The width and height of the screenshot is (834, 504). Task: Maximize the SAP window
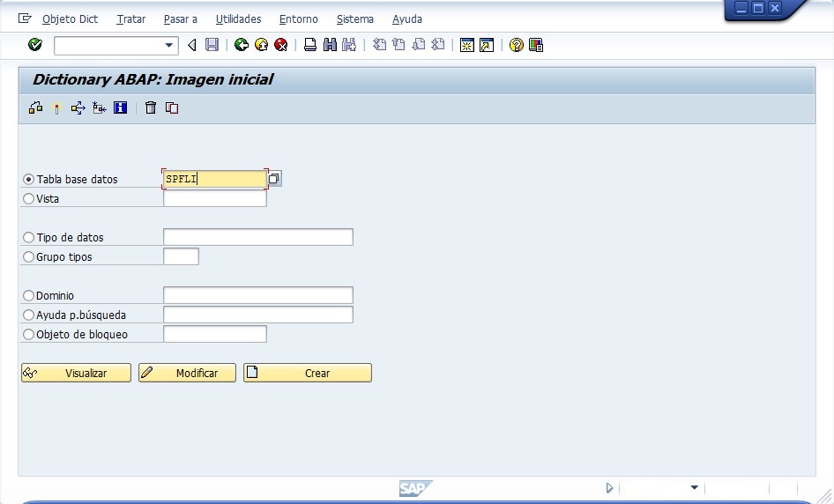[758, 8]
